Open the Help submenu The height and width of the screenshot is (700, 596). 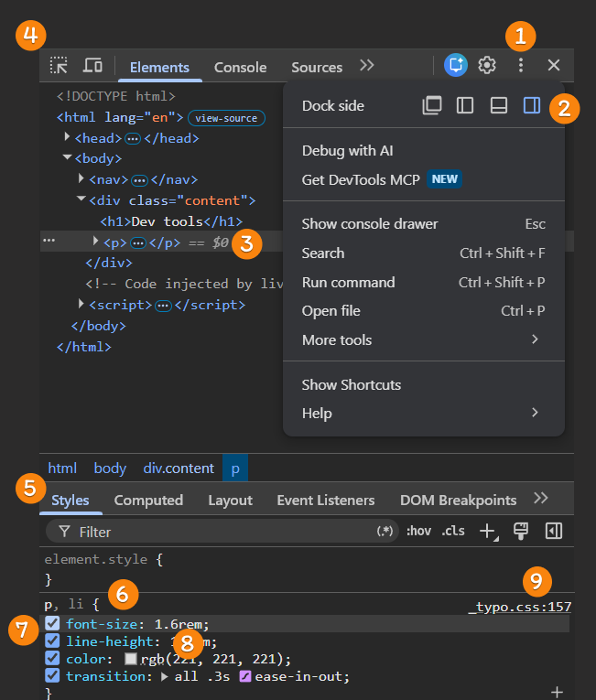[424, 413]
